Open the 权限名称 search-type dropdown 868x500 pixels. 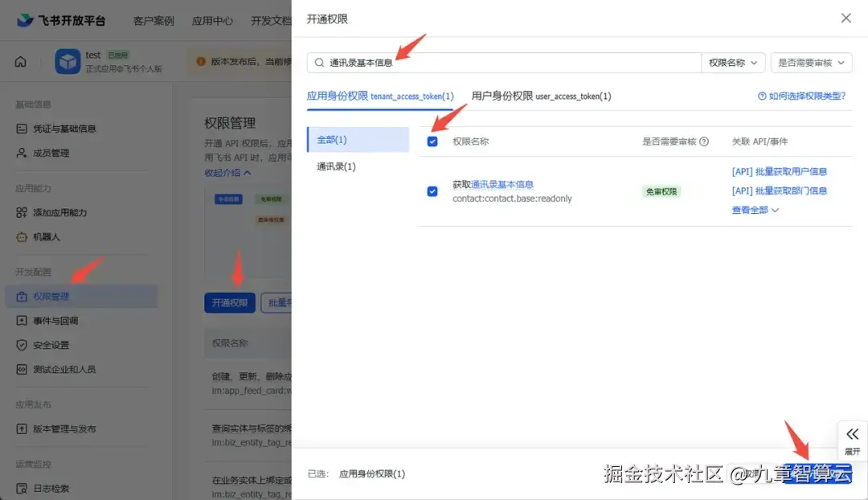click(x=733, y=63)
